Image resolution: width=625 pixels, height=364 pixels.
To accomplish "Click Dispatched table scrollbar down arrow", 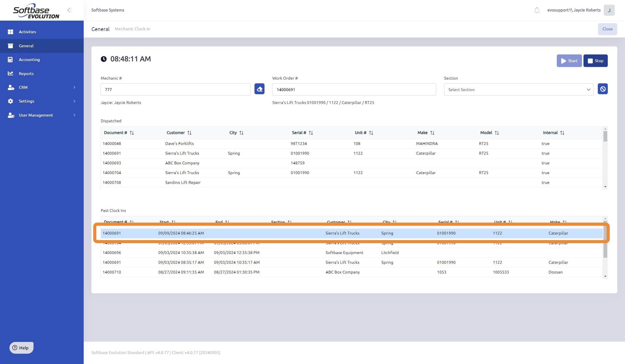I will [605, 187].
